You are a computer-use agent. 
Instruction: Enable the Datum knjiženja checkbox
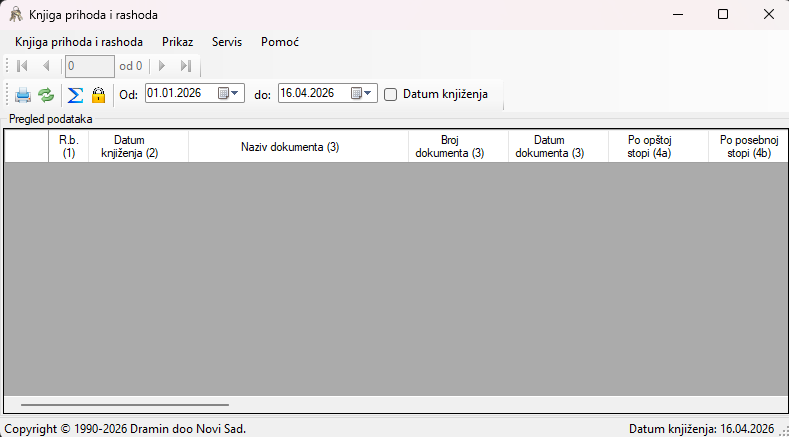[x=390, y=94]
